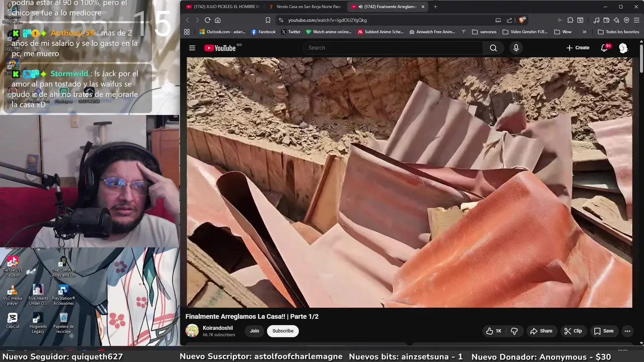644x362 pixels.
Task: Bookmark this page with the bookmark icon
Action: (268, 20)
